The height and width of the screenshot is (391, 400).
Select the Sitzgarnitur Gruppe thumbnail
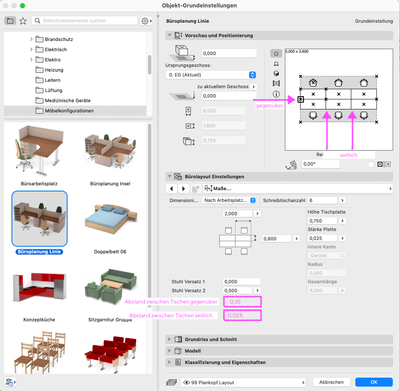pyautogui.click(x=110, y=287)
